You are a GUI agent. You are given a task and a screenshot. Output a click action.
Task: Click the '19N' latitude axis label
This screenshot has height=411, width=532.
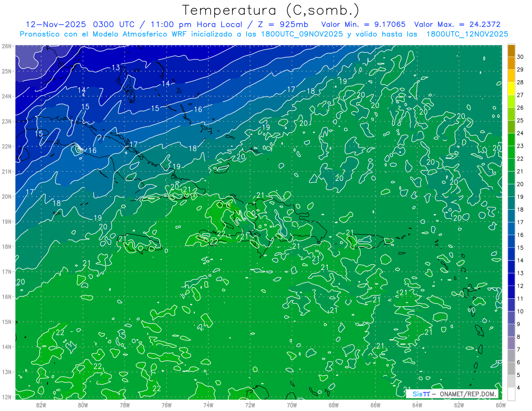[7, 221]
